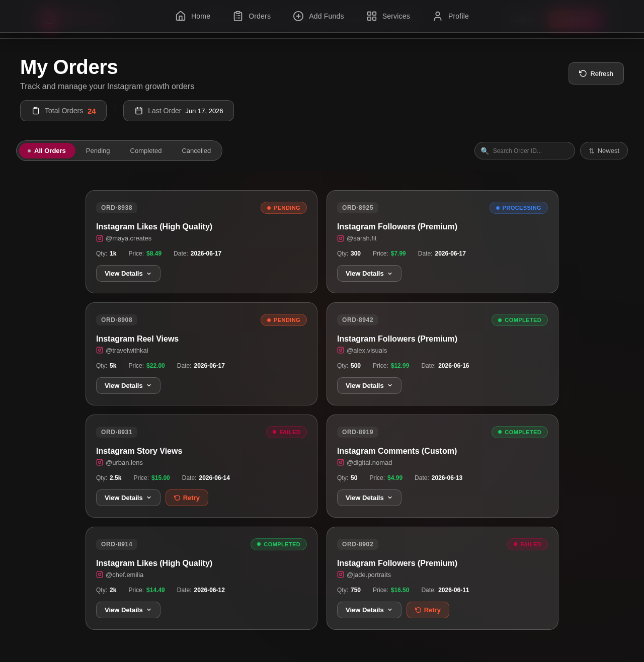Open the Newest sort dropdown
The image size is (644, 662).
604,151
